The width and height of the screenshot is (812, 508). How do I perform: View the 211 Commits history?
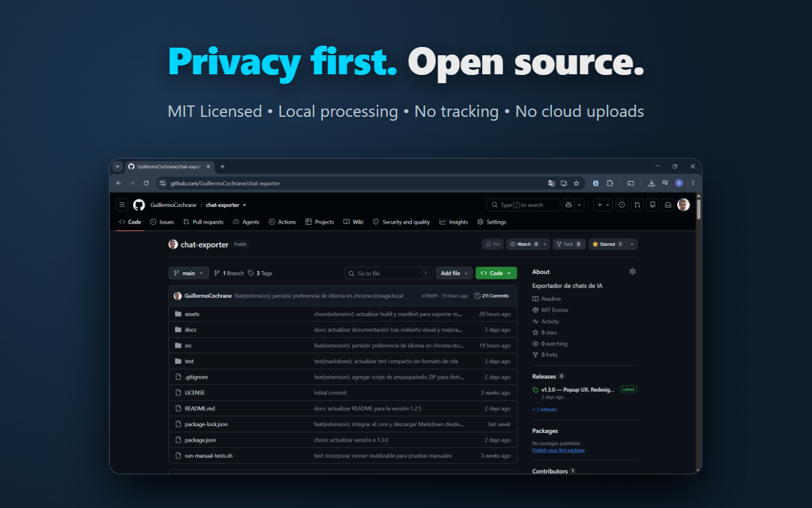coord(492,296)
